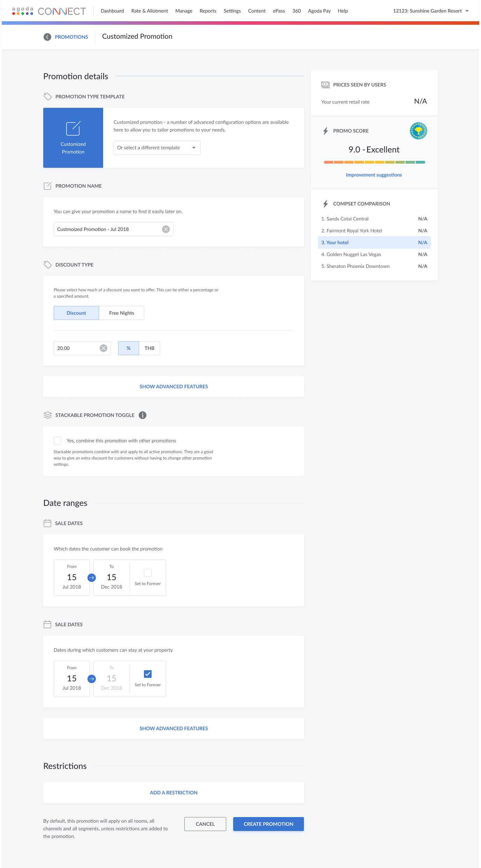Click the Promo Score trophy badge
The image size is (481, 868).
418,131
